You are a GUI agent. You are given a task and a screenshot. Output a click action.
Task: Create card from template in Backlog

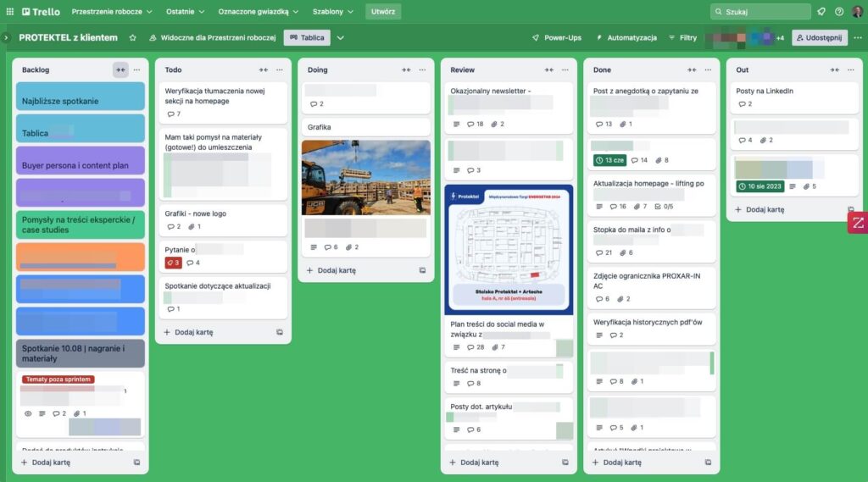click(136, 462)
